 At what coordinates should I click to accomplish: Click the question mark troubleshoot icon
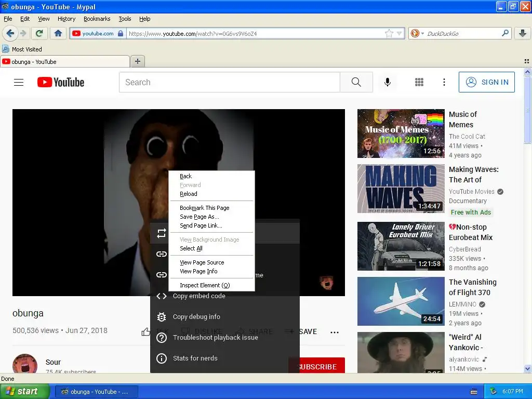coord(162,338)
